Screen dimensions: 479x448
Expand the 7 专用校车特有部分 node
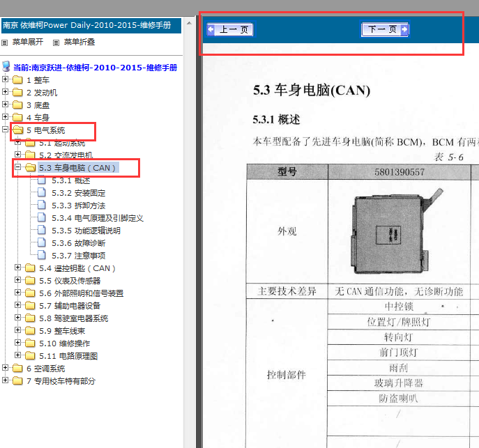[5, 380]
